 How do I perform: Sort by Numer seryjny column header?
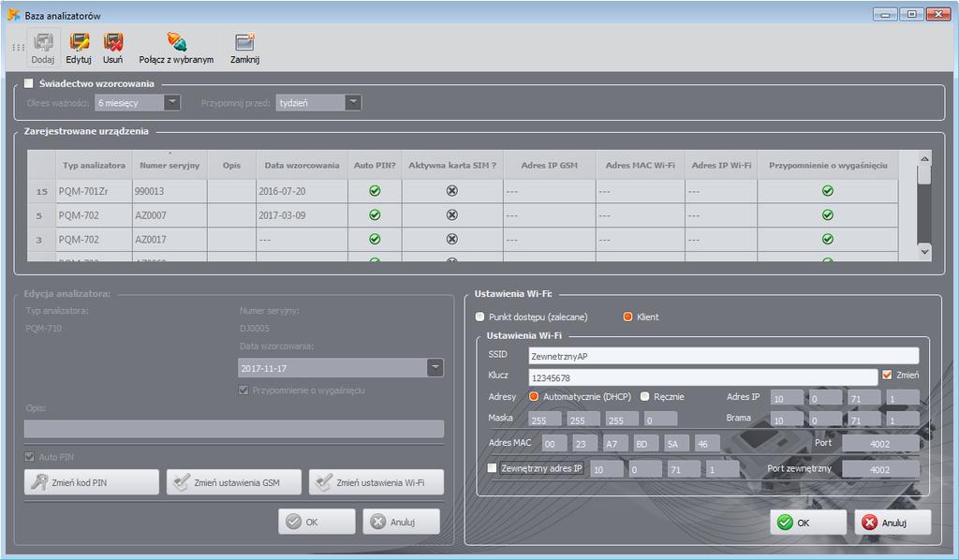[170, 165]
